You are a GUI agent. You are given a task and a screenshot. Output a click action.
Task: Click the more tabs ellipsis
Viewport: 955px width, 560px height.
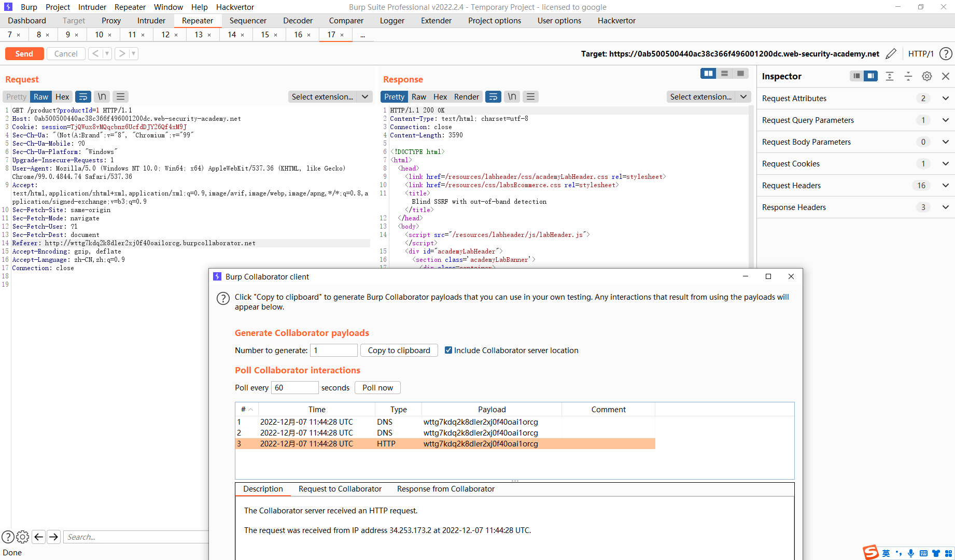[x=363, y=35]
